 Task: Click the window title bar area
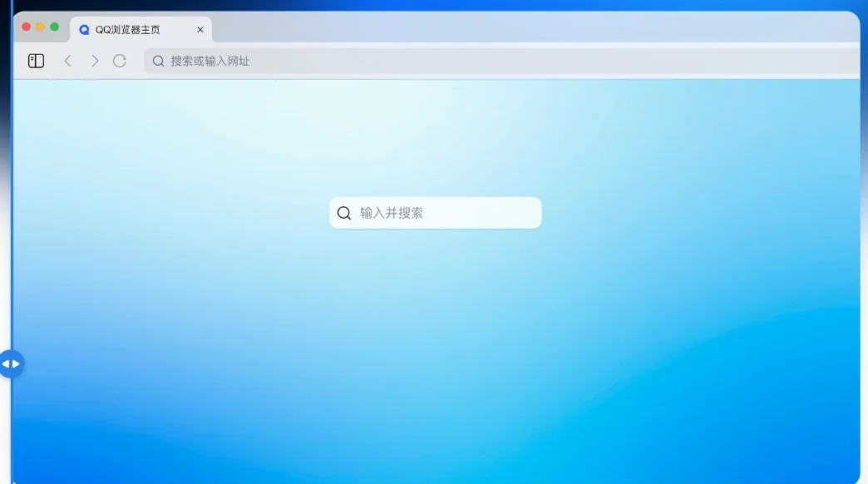coord(582,27)
